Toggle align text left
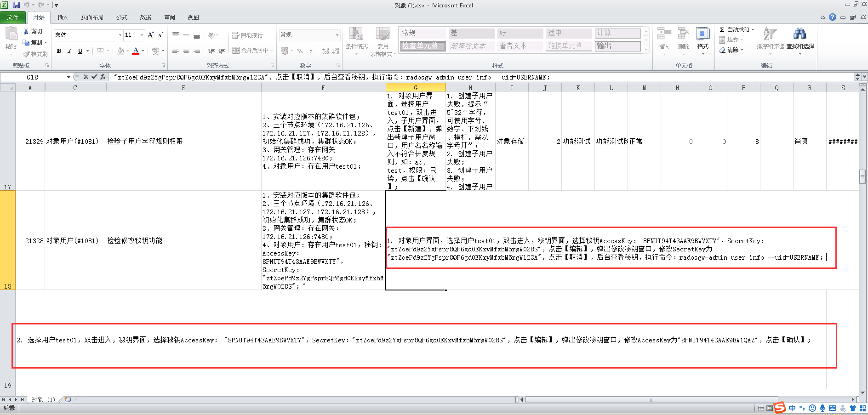Screen dimensions: 868x415 coord(175,51)
